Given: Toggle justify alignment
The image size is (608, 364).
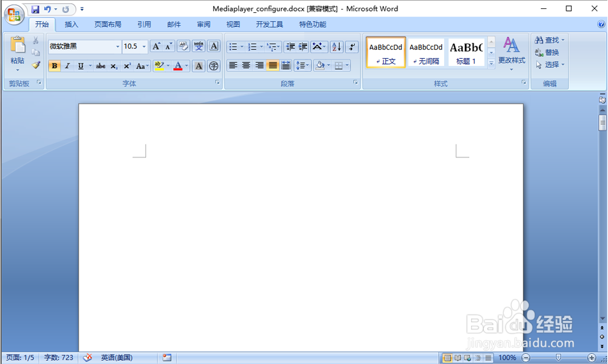Looking at the screenshot, I should [x=273, y=65].
